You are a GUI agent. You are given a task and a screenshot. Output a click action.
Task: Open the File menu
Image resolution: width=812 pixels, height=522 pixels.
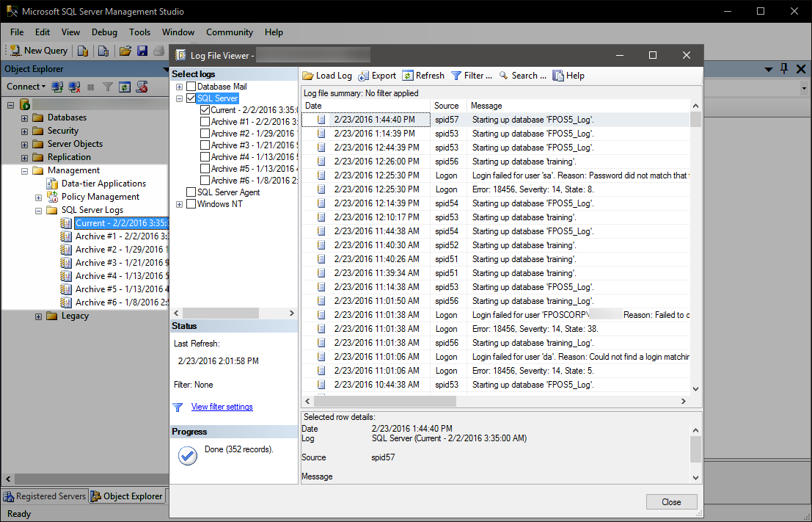coord(17,32)
